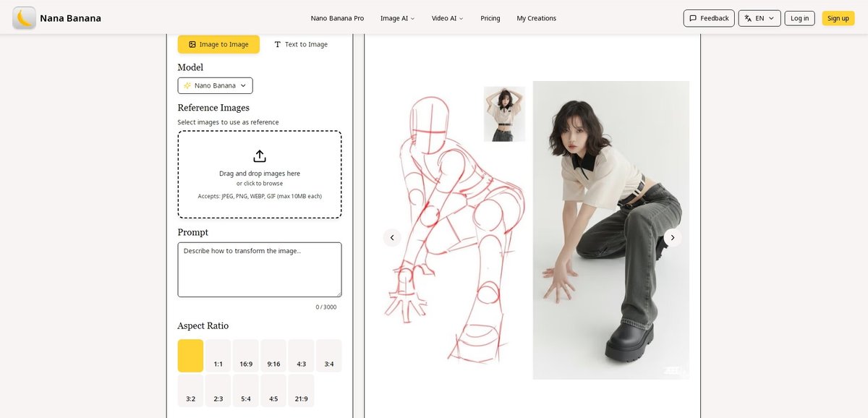Select the highlighted yellow aspect ratio tile

click(x=190, y=356)
